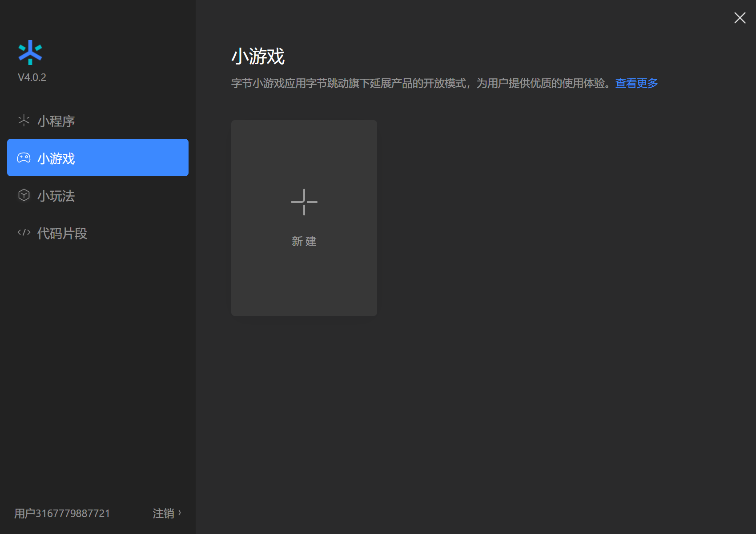Click the 小游戏 page title heading
The image size is (756, 534).
[258, 57]
